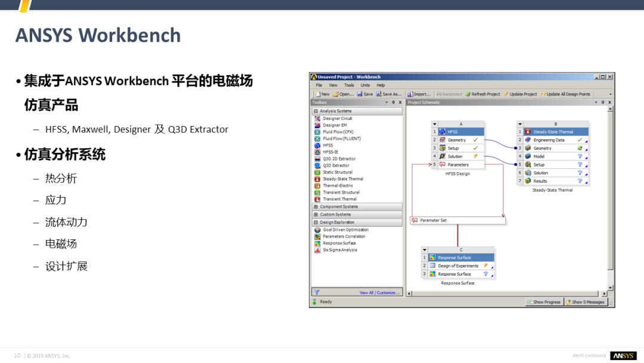
Task: Open system B dropdown arrow
Action: (520, 124)
